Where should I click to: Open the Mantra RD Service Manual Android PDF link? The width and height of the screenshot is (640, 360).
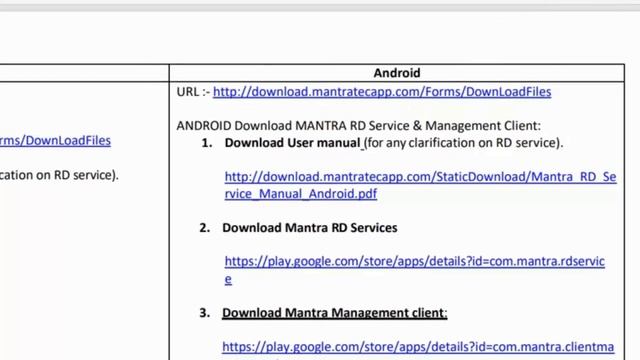420,185
